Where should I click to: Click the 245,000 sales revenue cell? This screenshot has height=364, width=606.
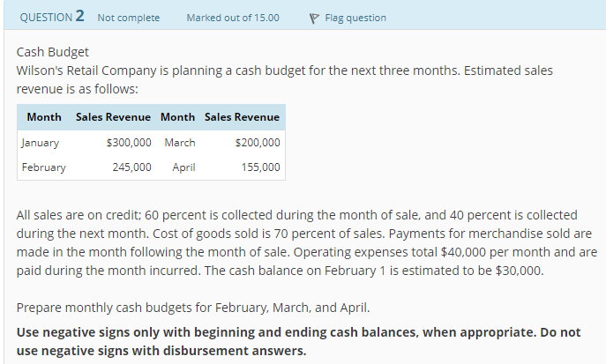pos(131,167)
